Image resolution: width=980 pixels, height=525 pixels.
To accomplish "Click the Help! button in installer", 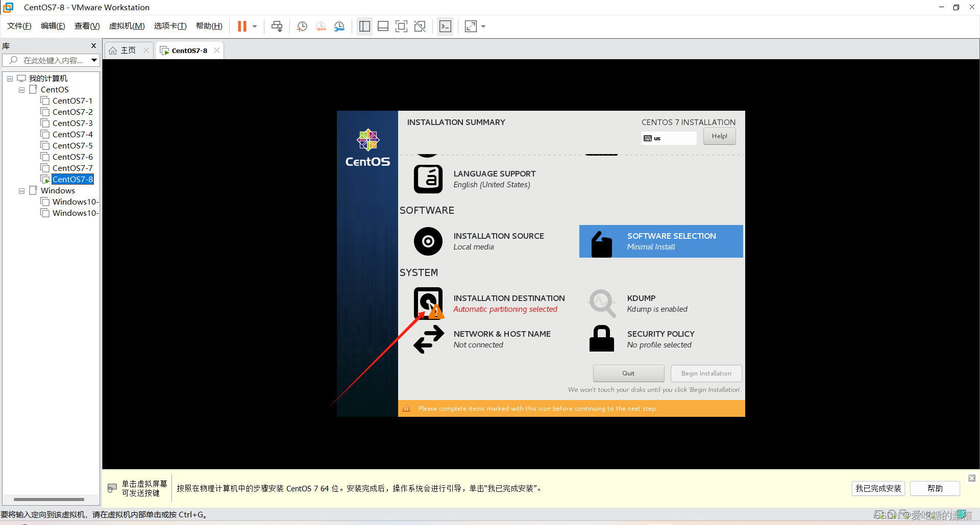I will pos(719,136).
